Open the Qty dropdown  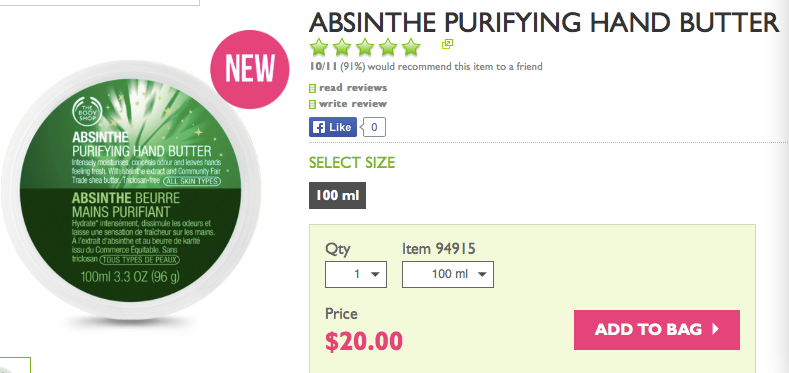point(356,274)
